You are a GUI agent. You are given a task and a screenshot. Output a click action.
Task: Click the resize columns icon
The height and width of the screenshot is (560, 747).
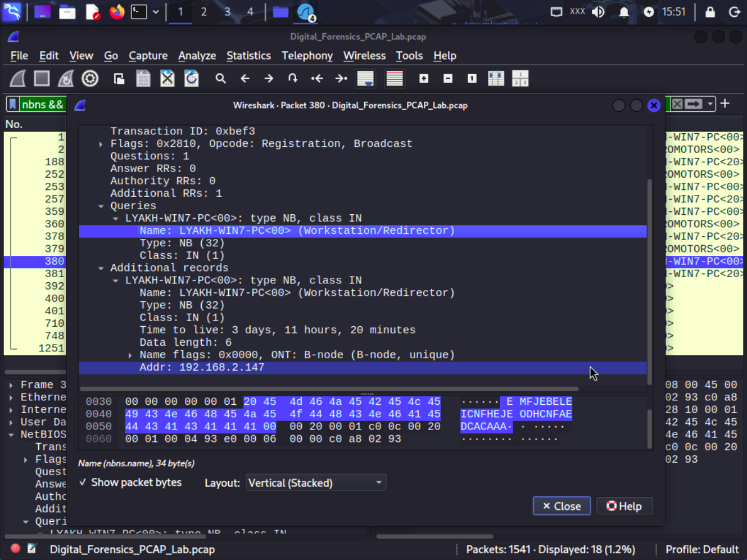(496, 79)
